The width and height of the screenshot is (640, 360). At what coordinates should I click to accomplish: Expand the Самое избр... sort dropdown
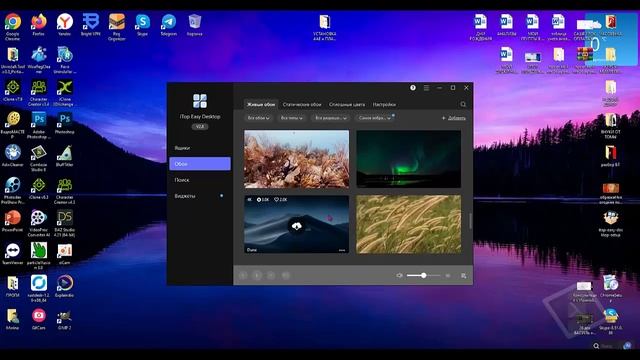(375, 118)
